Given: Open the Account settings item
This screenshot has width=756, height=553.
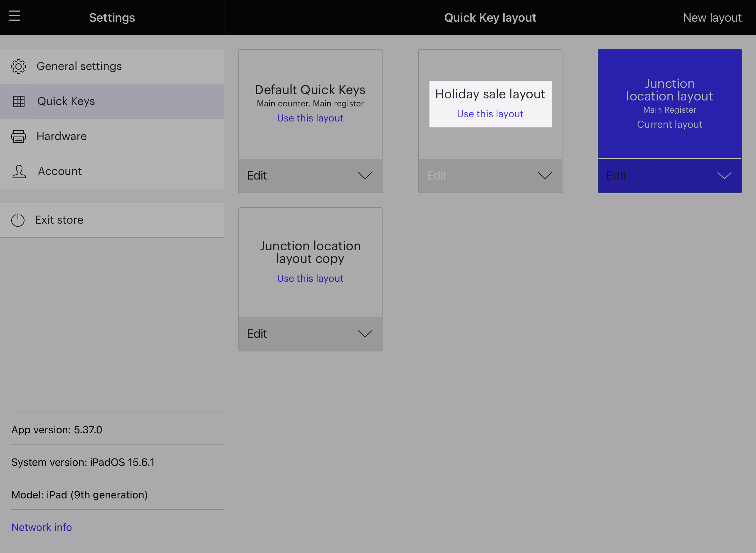Looking at the screenshot, I should [x=60, y=171].
